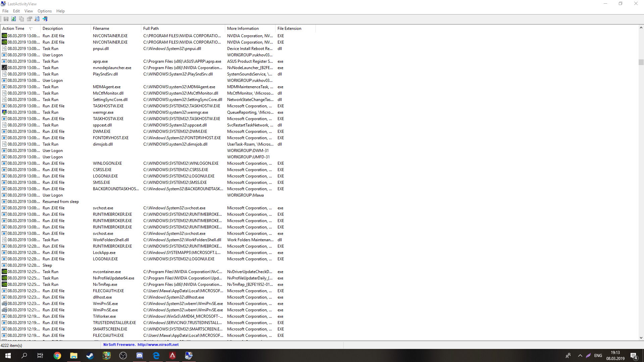This screenshot has height=362, width=644.
Task: Click the Copy Selected Items toolbar icon
Action: 21,19
